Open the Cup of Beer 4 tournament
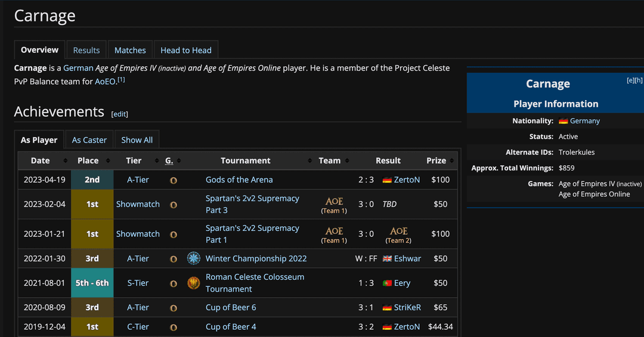The image size is (644, 337). click(x=230, y=327)
